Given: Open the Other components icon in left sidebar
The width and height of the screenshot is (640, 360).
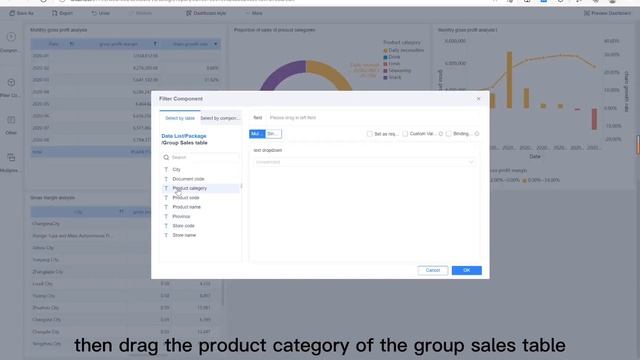Looking at the screenshot, I should pyautogui.click(x=11, y=120).
